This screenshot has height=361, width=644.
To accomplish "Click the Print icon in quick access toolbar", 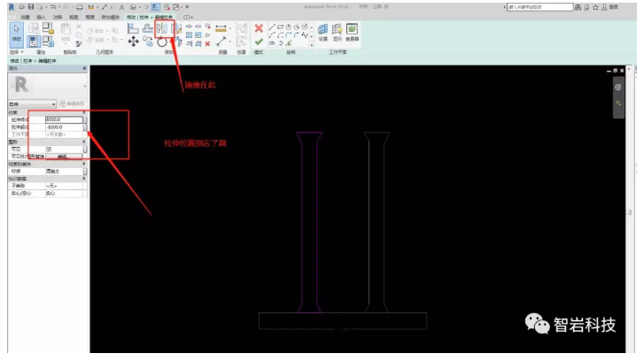I will (x=79, y=7).
